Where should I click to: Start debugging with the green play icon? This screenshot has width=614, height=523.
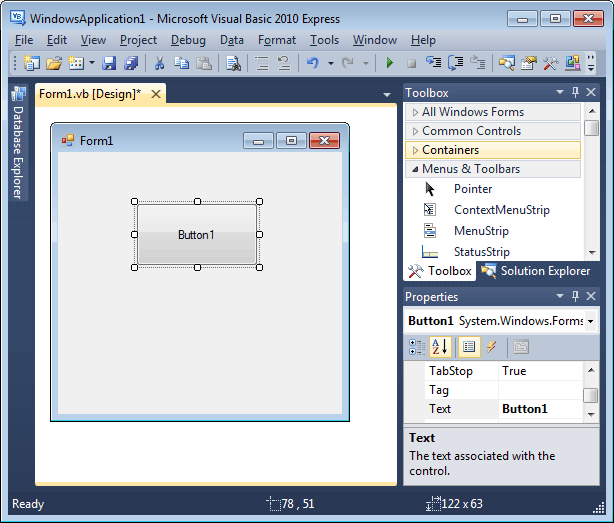390,63
